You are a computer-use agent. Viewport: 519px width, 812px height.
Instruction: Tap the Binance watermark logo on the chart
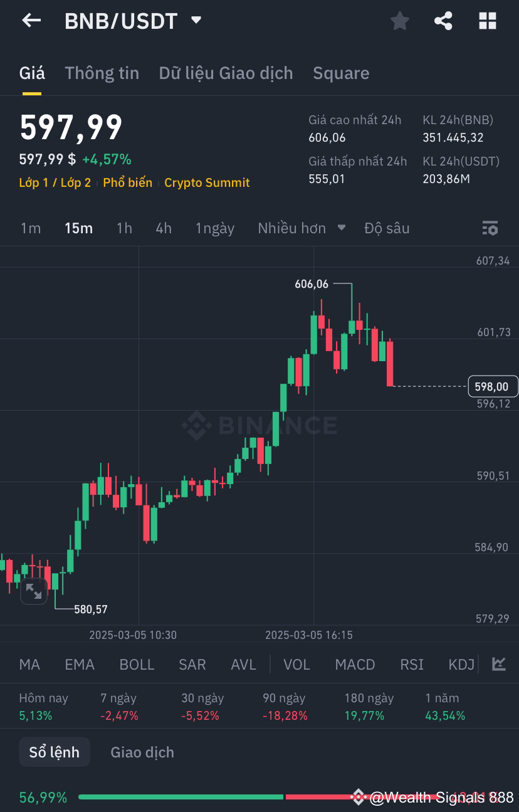click(261, 426)
